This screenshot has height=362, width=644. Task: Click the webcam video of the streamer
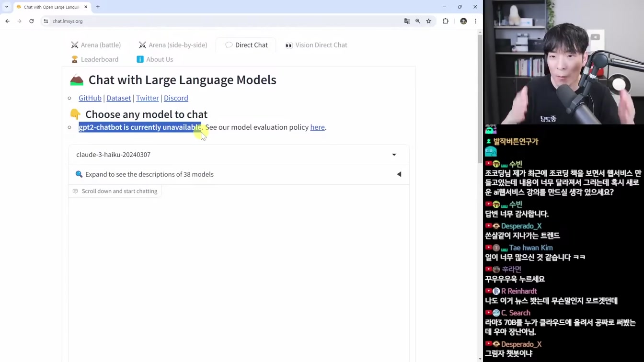pyautogui.click(x=563, y=62)
